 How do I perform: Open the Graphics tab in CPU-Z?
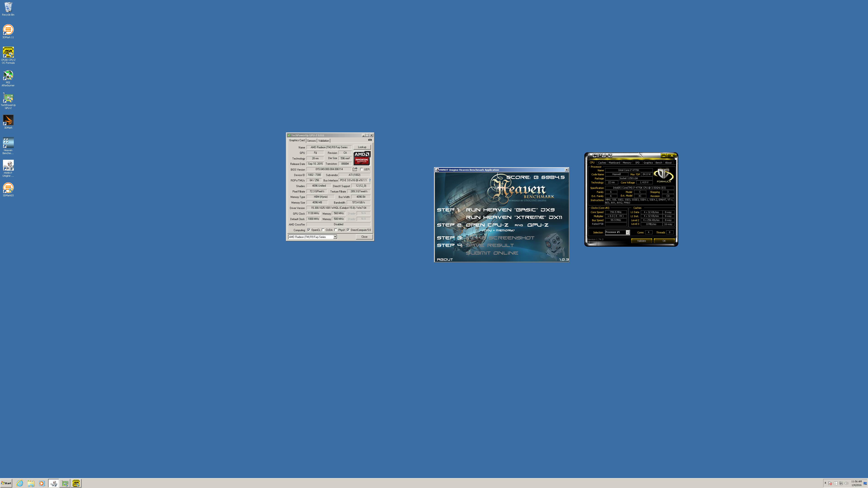[648, 163]
